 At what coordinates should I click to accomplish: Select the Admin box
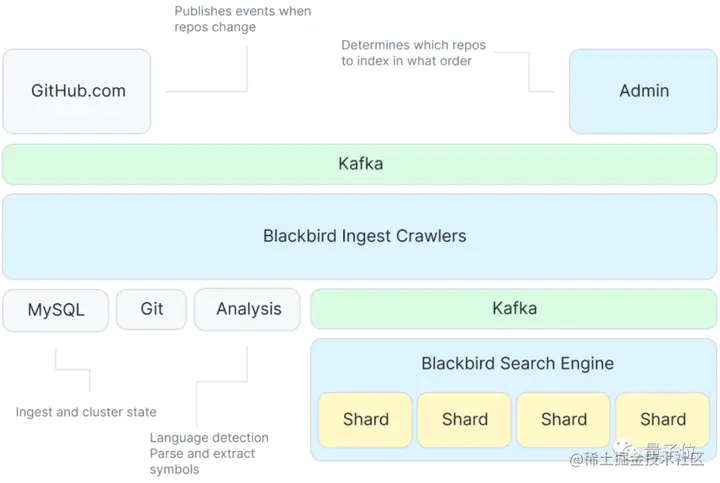tap(643, 91)
